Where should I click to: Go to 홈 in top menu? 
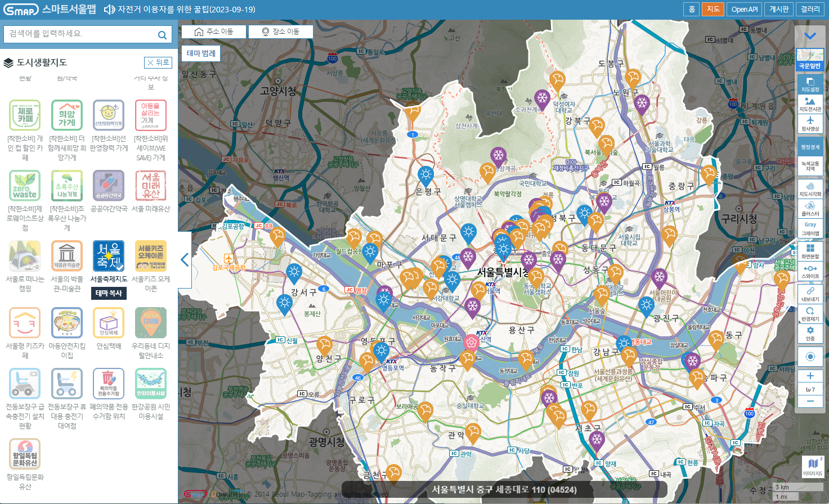tap(692, 9)
